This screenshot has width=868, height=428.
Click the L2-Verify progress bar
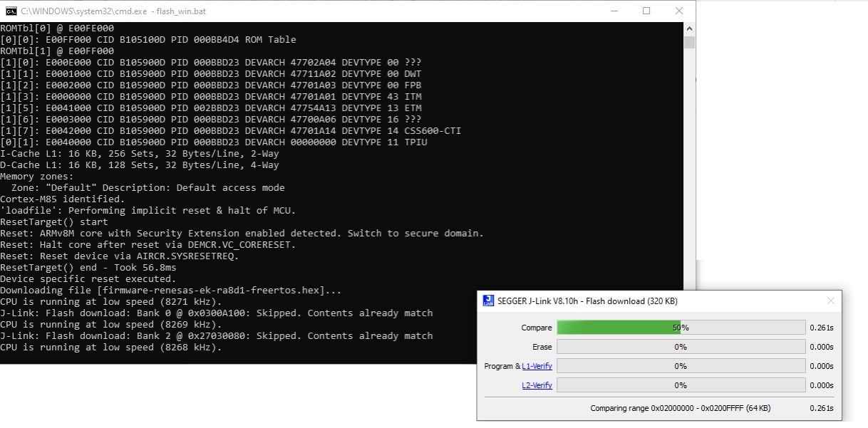pyautogui.click(x=681, y=385)
